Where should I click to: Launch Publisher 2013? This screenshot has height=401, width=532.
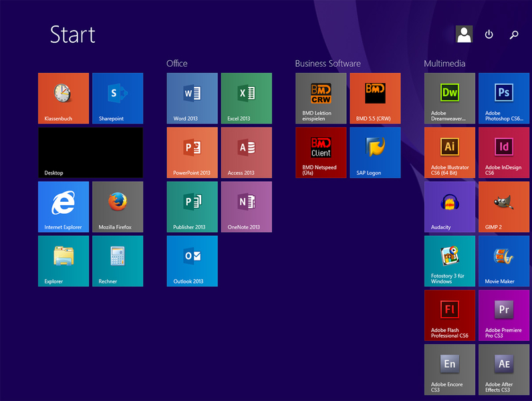click(x=192, y=207)
